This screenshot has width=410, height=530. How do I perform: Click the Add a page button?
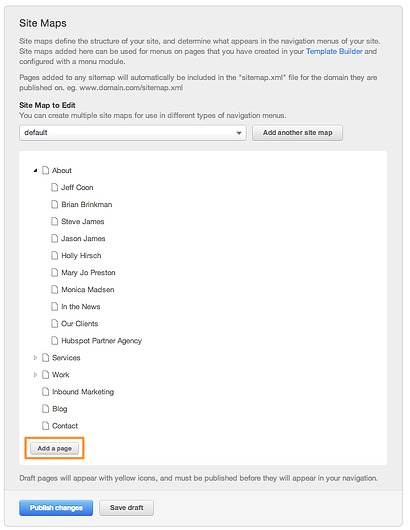(54, 449)
